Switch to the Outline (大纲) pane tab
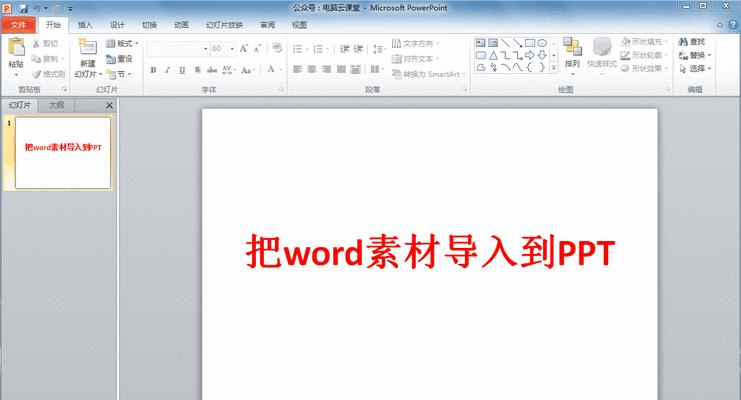Viewport: 741px width, 400px height. point(56,105)
